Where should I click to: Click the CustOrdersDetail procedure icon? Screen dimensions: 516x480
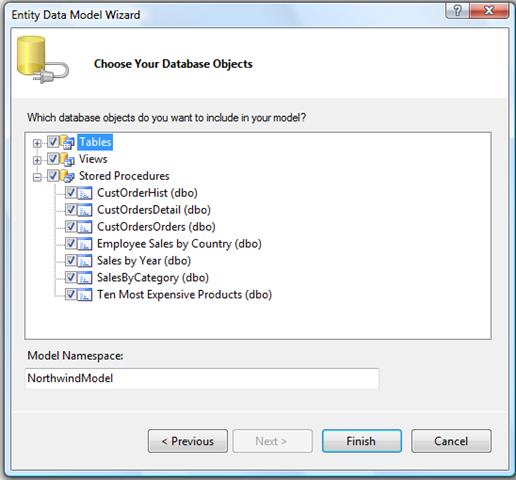point(85,210)
